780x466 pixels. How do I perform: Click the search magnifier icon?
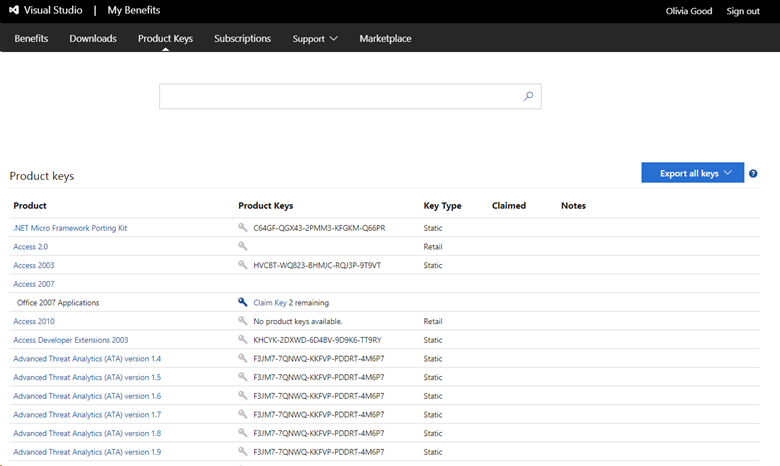click(528, 96)
